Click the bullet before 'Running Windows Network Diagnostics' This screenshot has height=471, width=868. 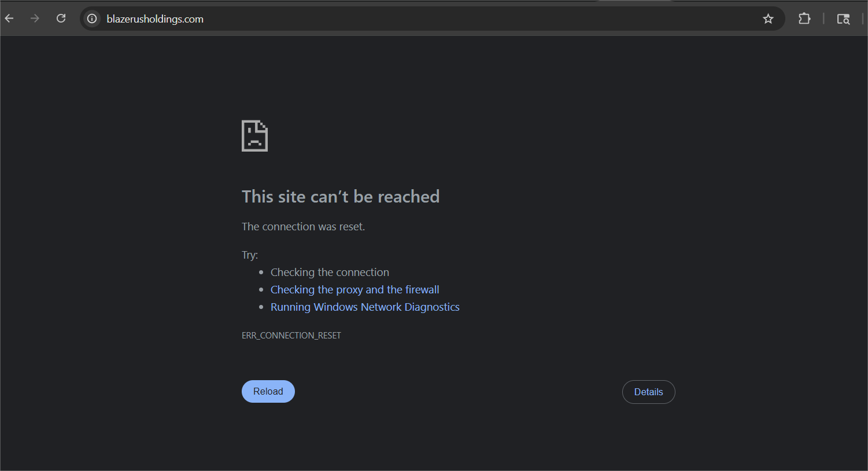(261, 307)
